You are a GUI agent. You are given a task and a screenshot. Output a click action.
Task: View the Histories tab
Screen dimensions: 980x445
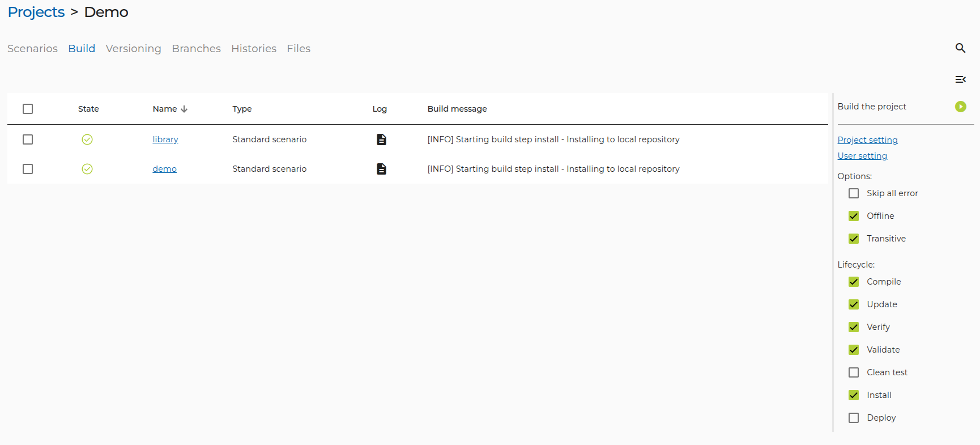coord(254,49)
